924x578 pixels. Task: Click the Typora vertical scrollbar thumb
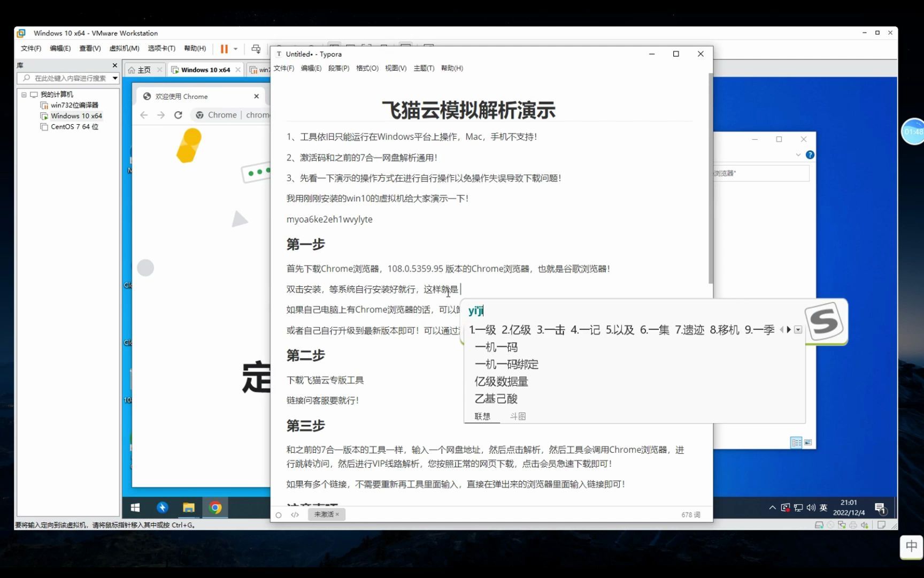pyautogui.click(x=711, y=179)
